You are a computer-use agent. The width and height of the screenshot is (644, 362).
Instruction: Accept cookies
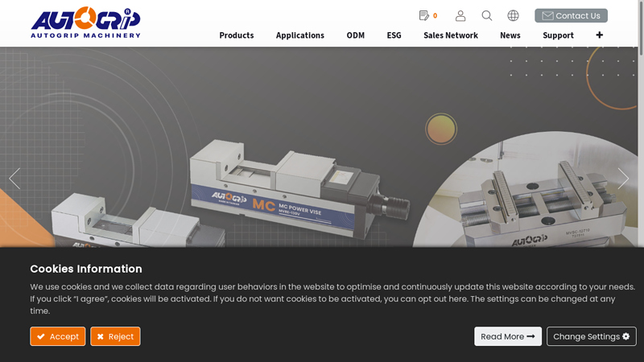tap(57, 336)
